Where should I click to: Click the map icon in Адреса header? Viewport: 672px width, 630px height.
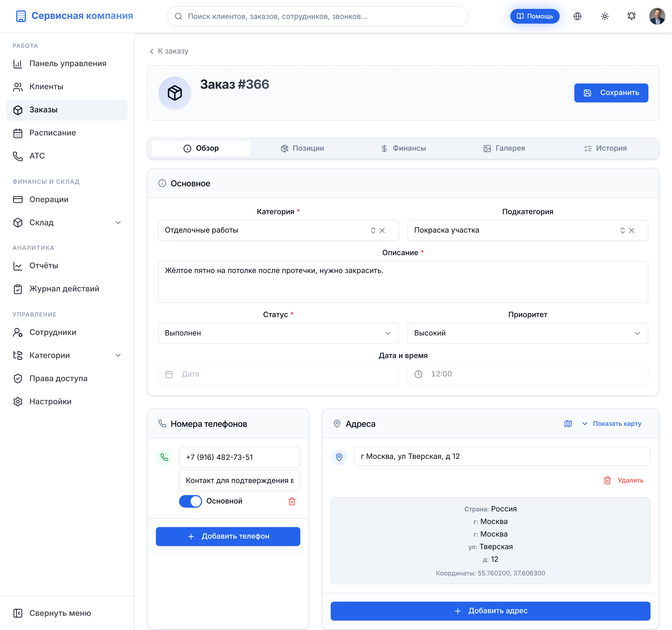point(568,424)
